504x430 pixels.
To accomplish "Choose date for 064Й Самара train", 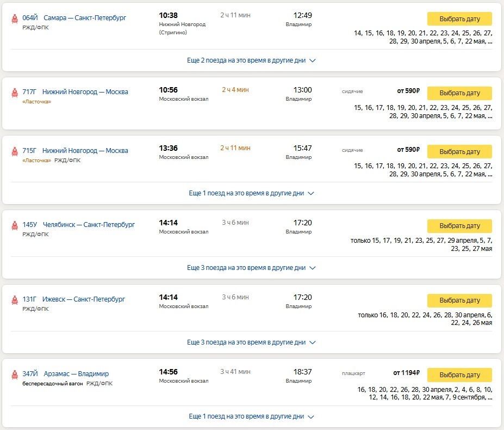I will click(x=459, y=19).
